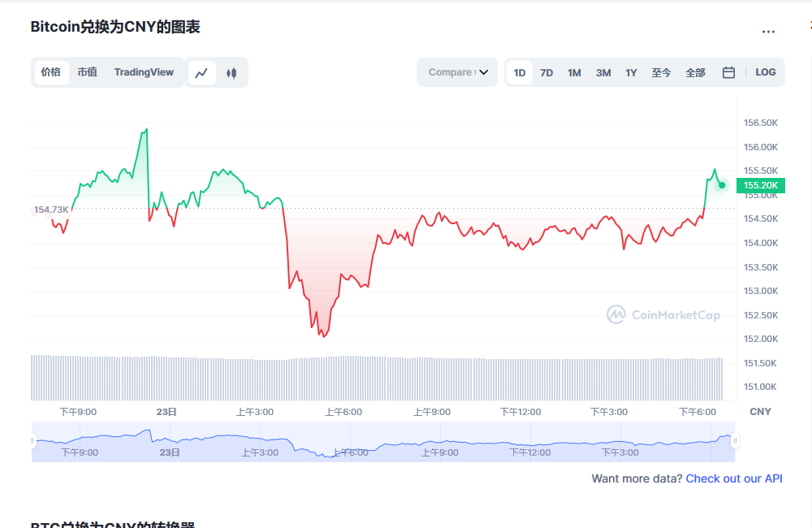This screenshot has width=812, height=528.
Task: Click the 154.73K opening price label
Action: point(50,210)
